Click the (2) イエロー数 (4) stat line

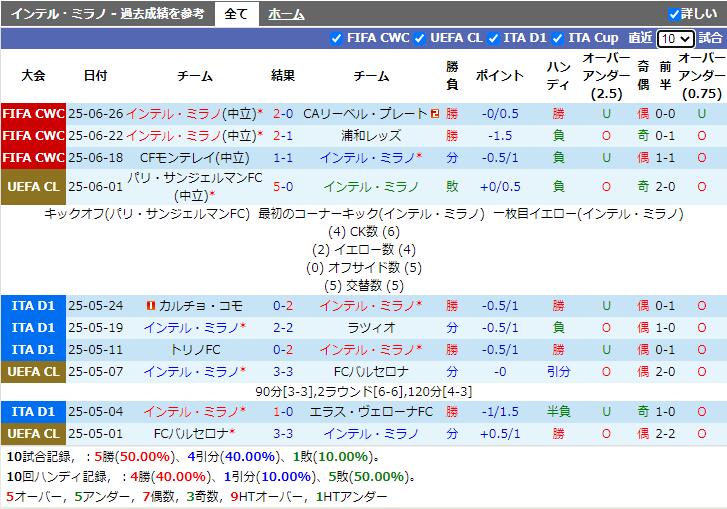pyautogui.click(x=364, y=250)
